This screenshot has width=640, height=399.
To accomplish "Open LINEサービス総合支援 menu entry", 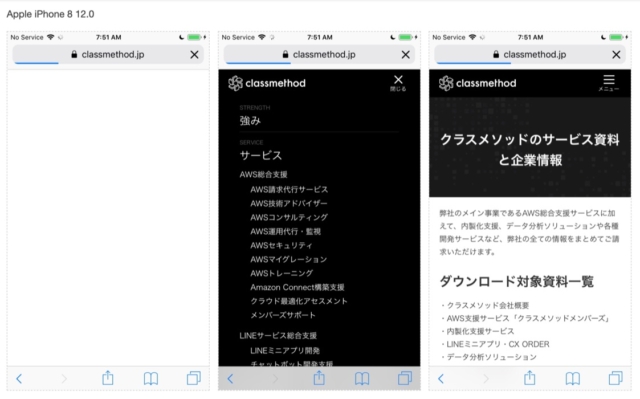I will (278, 336).
